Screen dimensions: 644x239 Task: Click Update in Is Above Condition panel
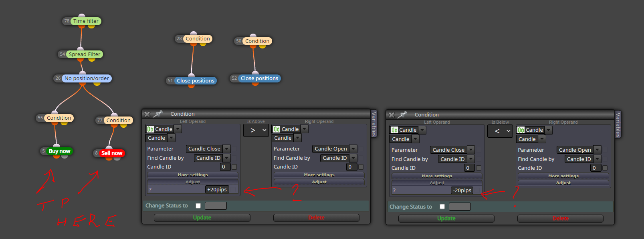[x=202, y=218]
